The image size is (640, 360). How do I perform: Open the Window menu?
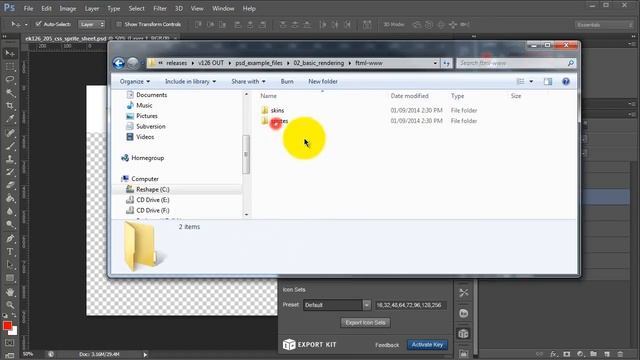tap(223, 8)
